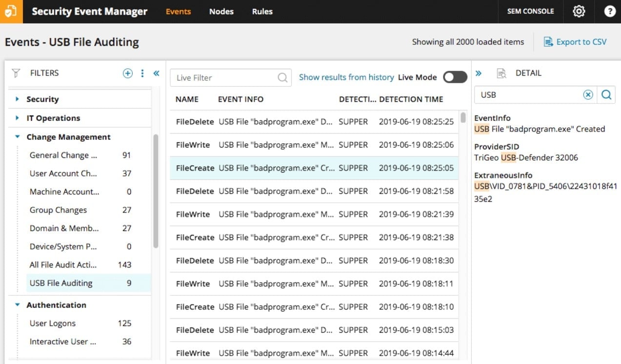Viewport: 621px width, 364px height.
Task: Collapse the Authentication filter group
Action: (x=17, y=305)
